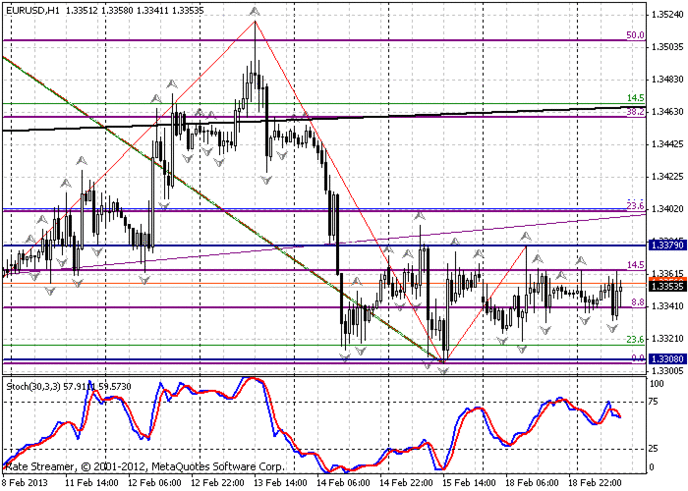This screenshot has height=491, width=688.
Task: Click the blue 1.33790 price tag
Action: pos(667,244)
